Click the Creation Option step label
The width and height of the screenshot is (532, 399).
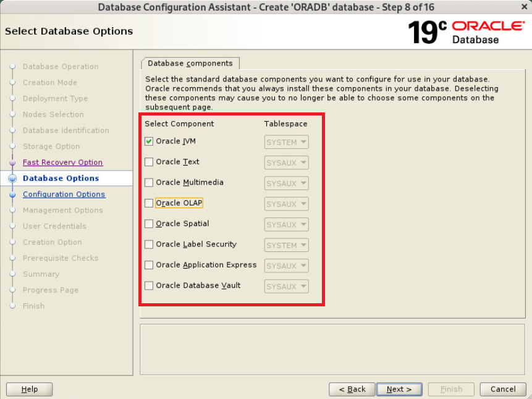(53, 242)
